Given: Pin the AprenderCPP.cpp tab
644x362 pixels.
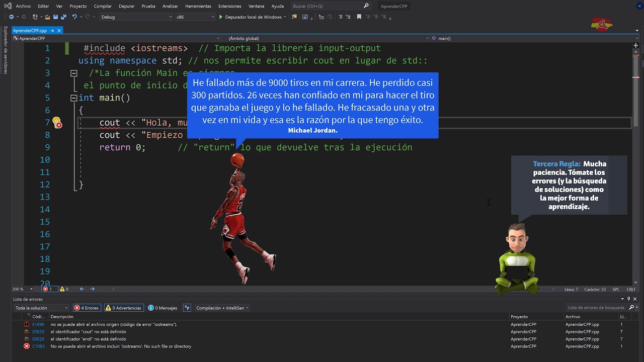Looking at the screenshot, I should (x=52, y=31).
